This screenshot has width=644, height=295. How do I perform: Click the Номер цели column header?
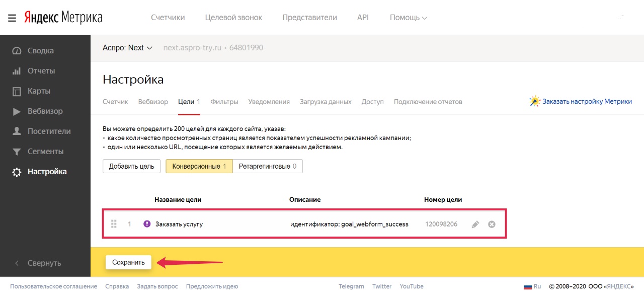pos(443,200)
